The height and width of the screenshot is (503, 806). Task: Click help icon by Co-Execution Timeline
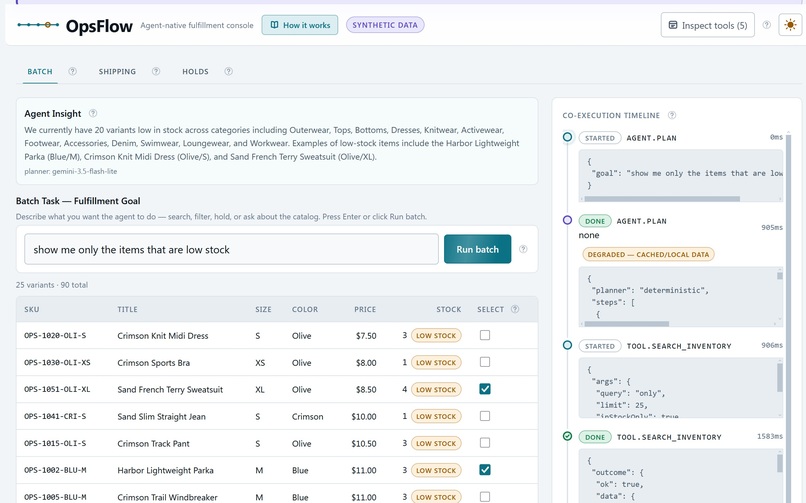click(672, 115)
